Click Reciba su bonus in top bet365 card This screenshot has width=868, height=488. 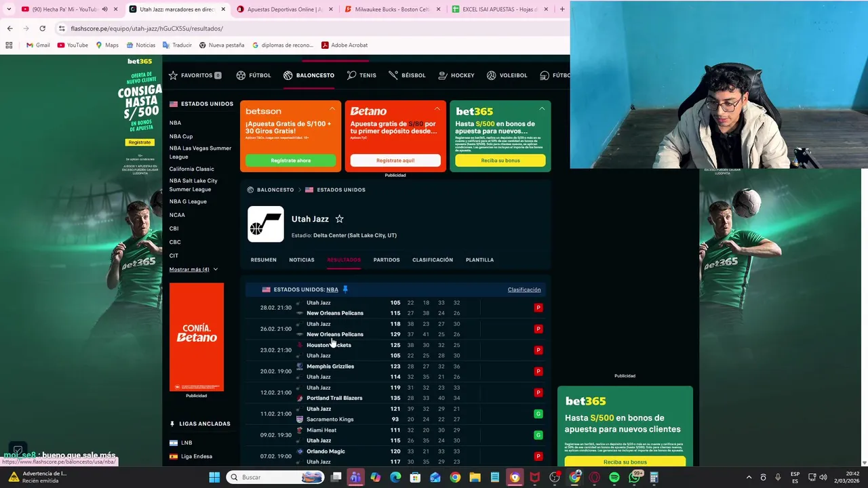[x=500, y=161]
